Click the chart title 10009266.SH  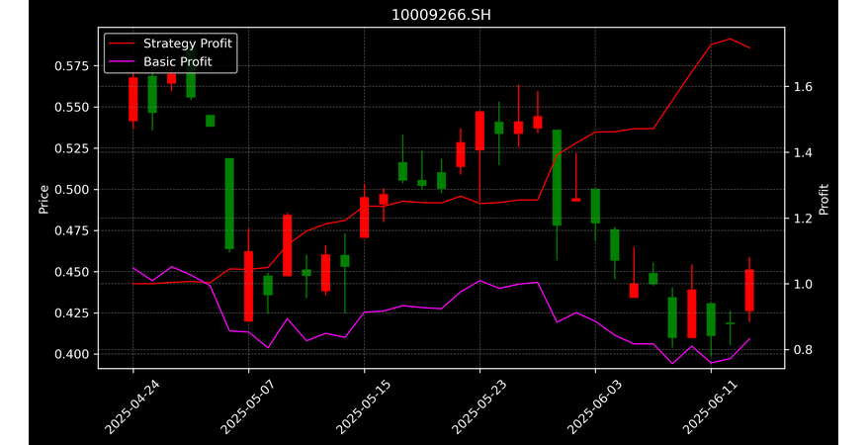click(x=441, y=15)
